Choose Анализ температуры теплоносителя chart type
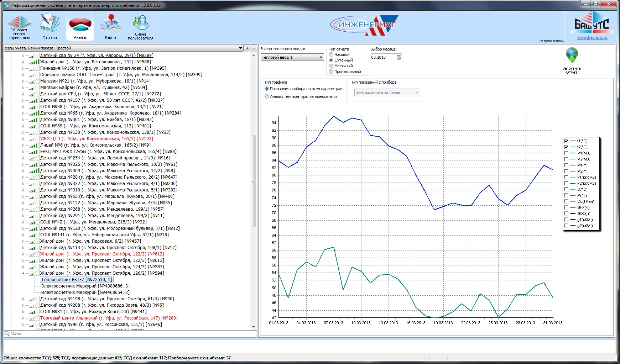The width and height of the screenshot is (620, 364). click(267, 96)
